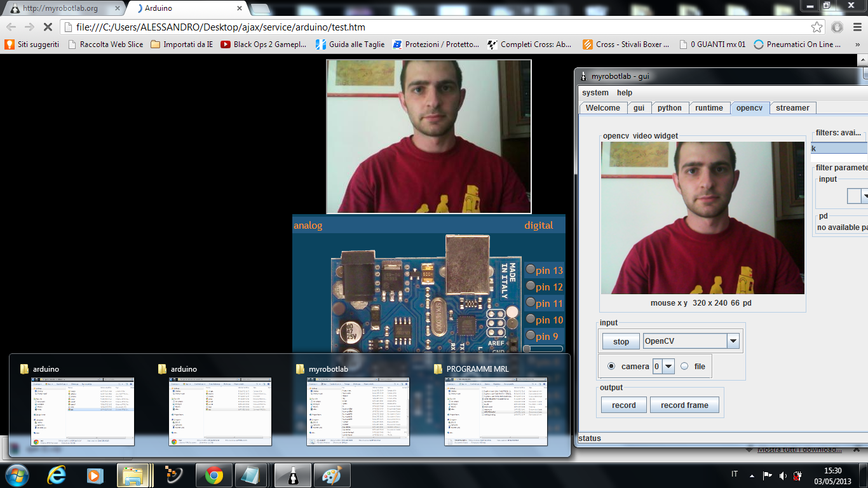Adjust the slider below pin 9
The width and height of the screenshot is (868, 488).
(543, 349)
